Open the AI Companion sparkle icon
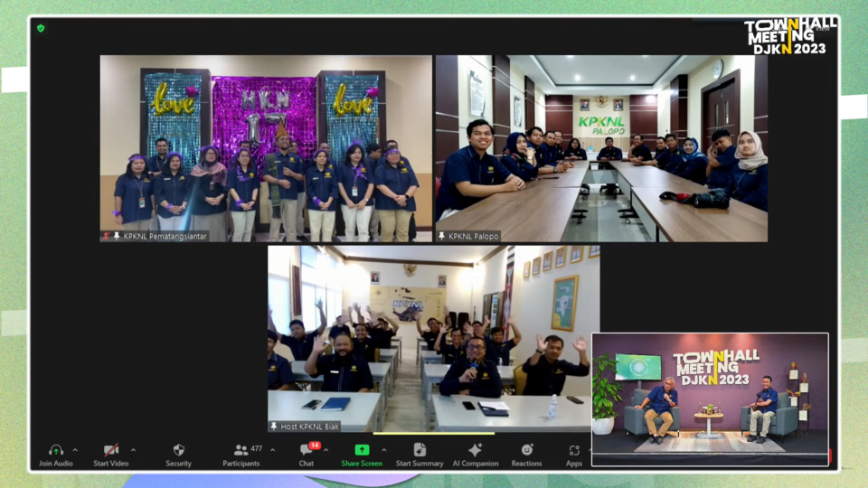The height and width of the screenshot is (488, 868). point(476,450)
